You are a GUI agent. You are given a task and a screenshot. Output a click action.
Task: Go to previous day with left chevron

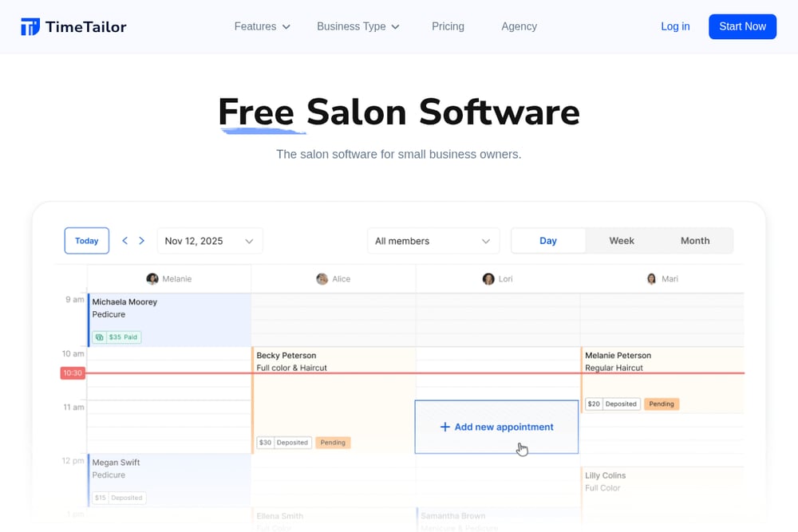tap(124, 241)
